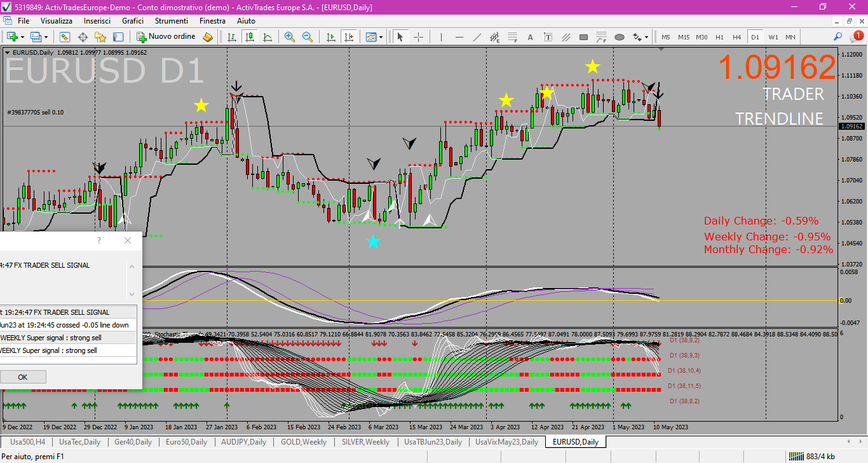Open the Inserisci menu
The width and height of the screenshot is (868, 463).
pyautogui.click(x=97, y=21)
